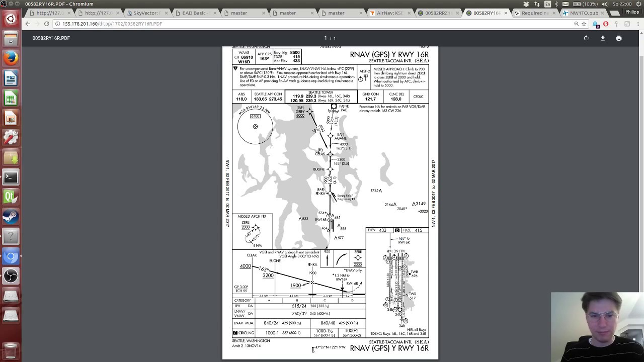
Task: Reload the current page
Action: click(47, 24)
